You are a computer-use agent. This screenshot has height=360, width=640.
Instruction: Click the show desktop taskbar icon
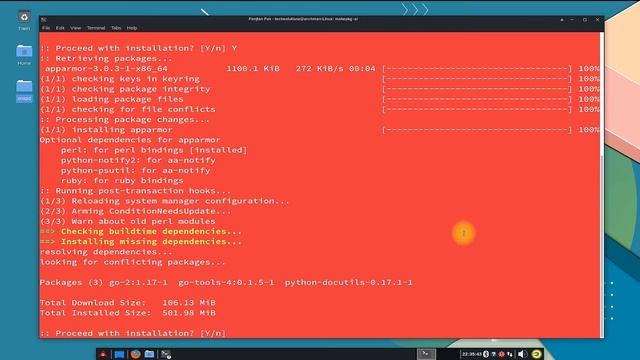[x=120, y=354]
